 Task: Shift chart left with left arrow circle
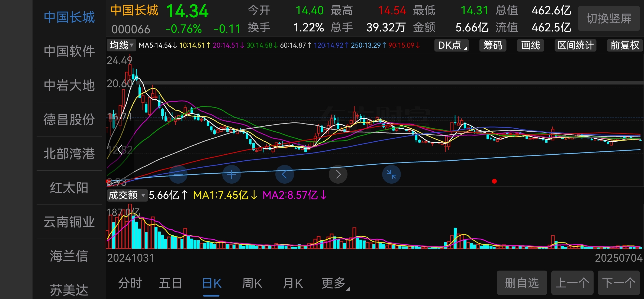pyautogui.click(x=285, y=174)
